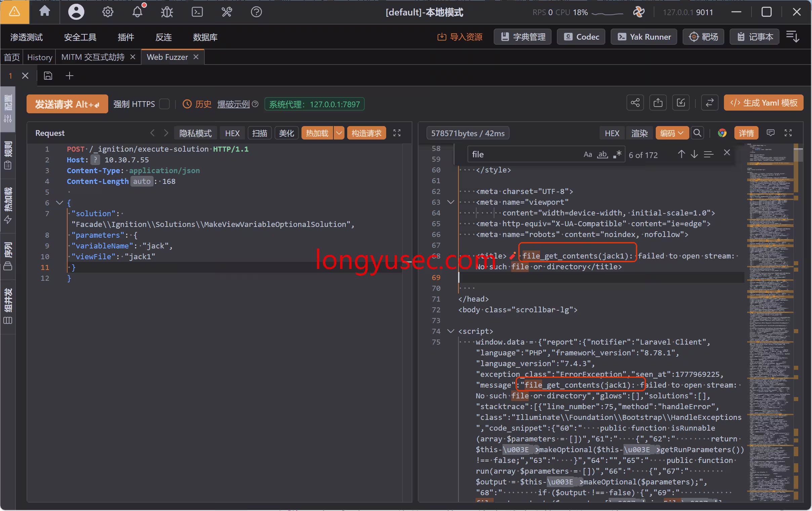
Task: Click the export upload icon
Action: [x=658, y=103]
